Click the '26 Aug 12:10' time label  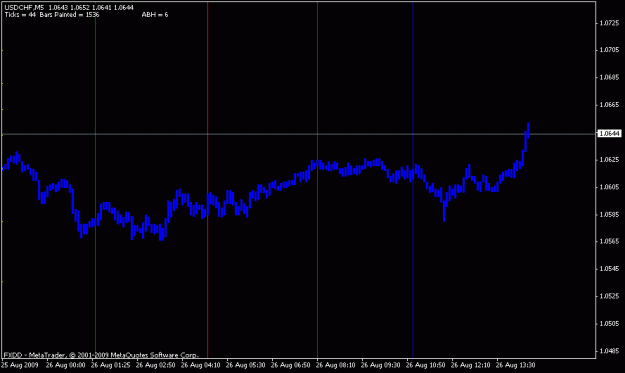click(470, 365)
